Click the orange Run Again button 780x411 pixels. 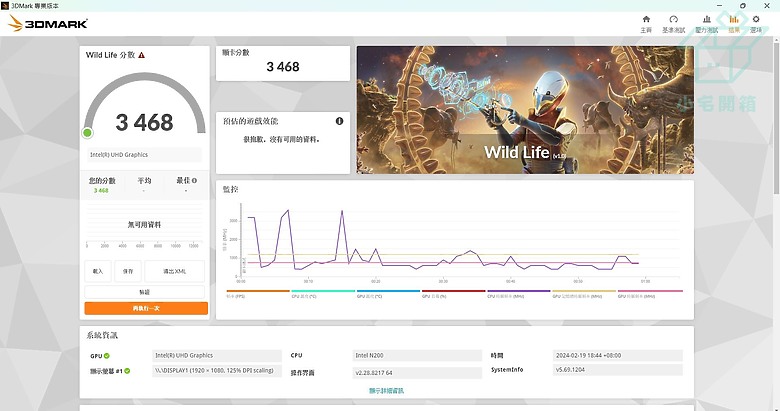146,308
